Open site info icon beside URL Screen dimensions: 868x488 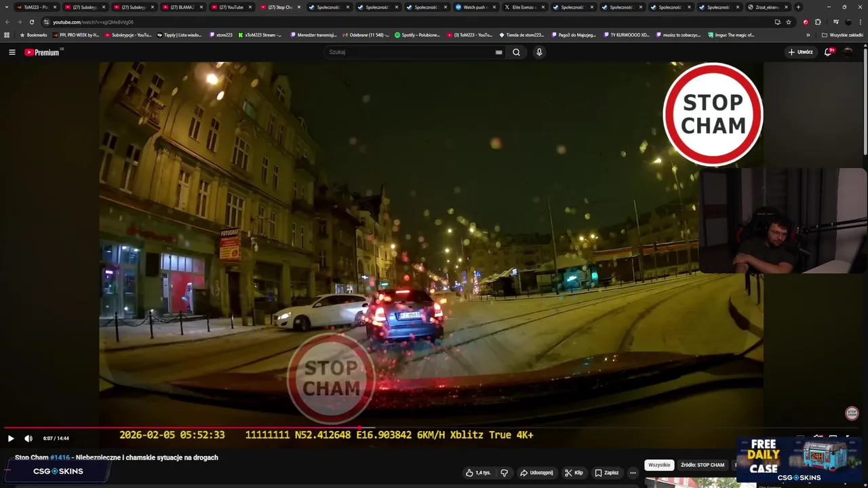[46, 22]
